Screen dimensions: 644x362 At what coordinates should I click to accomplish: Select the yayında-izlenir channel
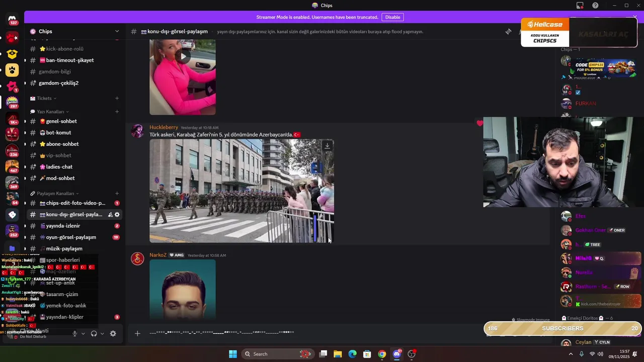(74, 226)
